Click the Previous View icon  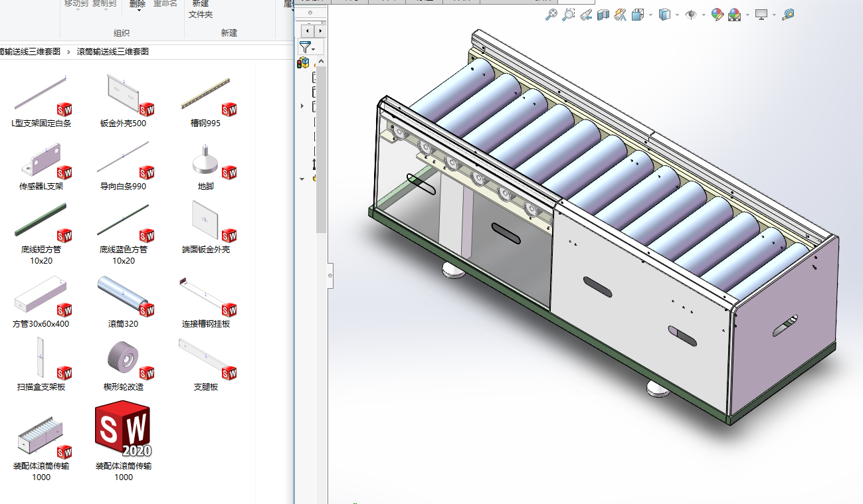pyautogui.click(x=586, y=15)
